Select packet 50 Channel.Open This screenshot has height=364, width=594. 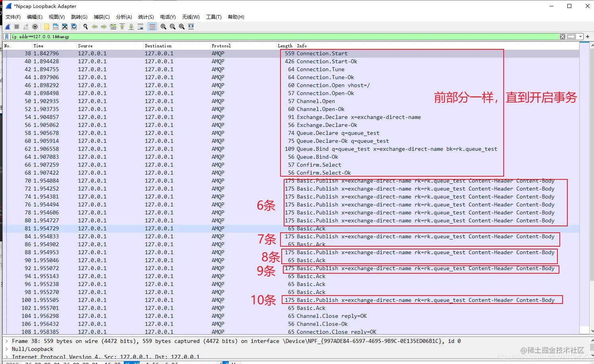click(x=291, y=101)
